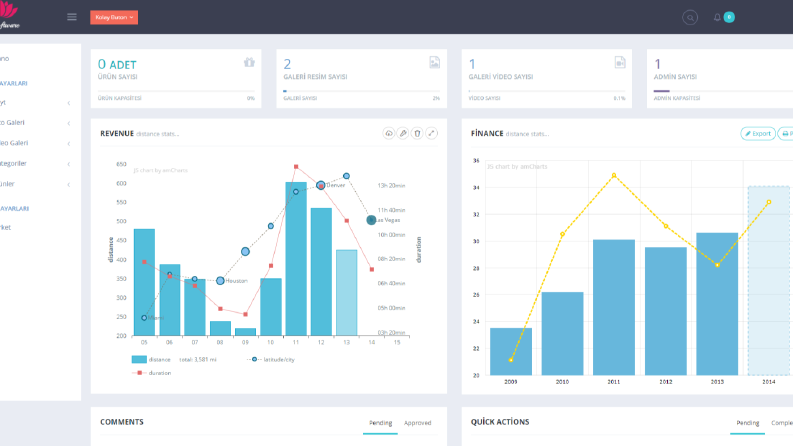This screenshot has height=446, width=793.
Task: Click the printer button beside Export
Action: [785, 133]
